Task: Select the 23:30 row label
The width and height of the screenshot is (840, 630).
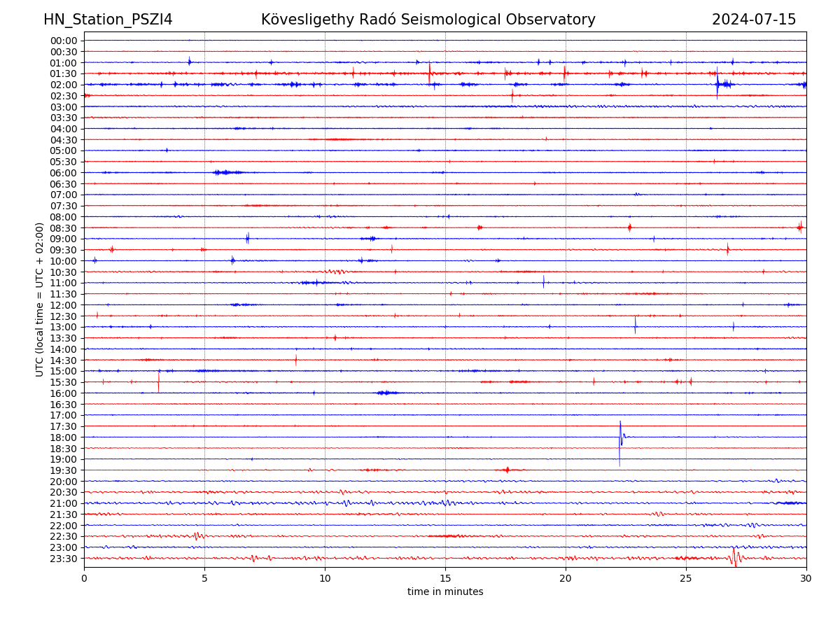Action: [x=63, y=559]
